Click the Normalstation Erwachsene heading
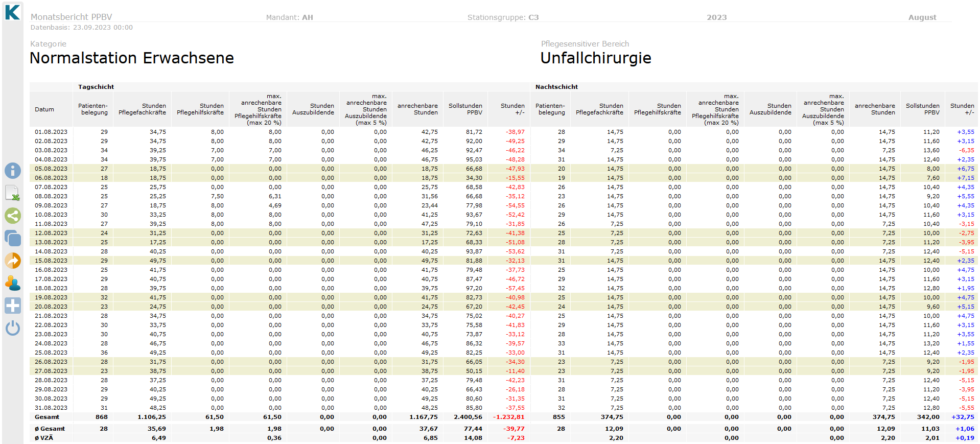Image resolution: width=980 pixels, height=444 pixels. point(131,58)
